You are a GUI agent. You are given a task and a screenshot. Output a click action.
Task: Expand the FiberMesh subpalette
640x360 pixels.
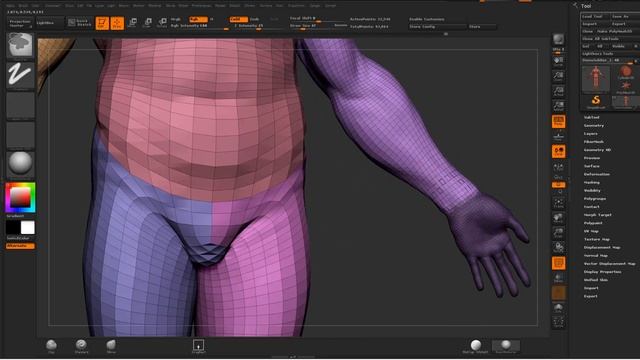(593, 142)
